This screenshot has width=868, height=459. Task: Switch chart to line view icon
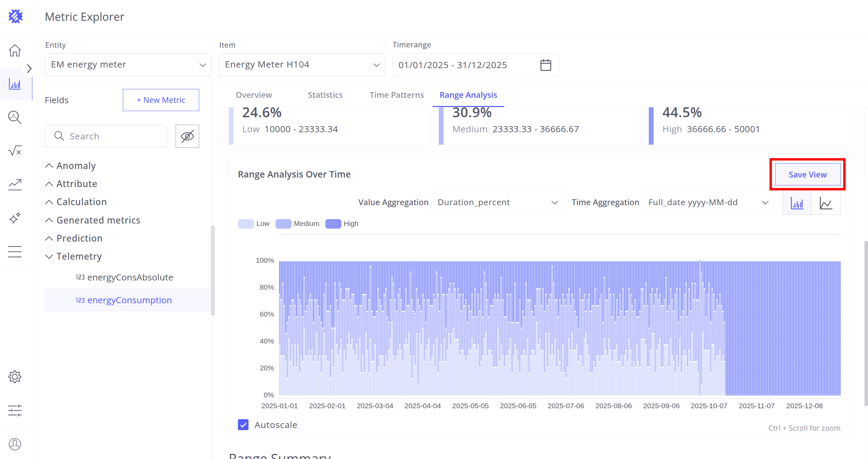(x=826, y=203)
